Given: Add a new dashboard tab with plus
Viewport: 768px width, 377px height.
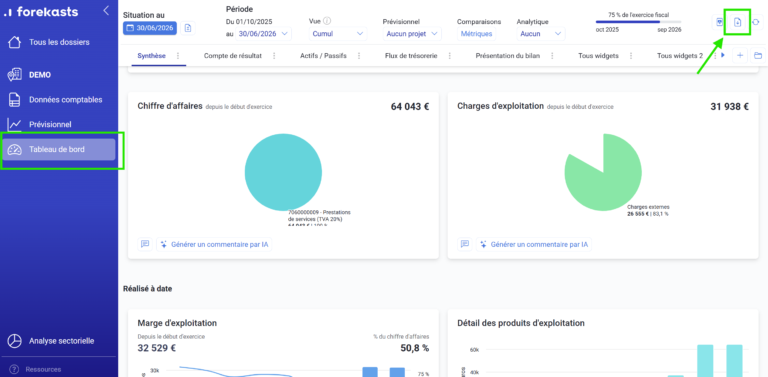Looking at the screenshot, I should tap(740, 56).
